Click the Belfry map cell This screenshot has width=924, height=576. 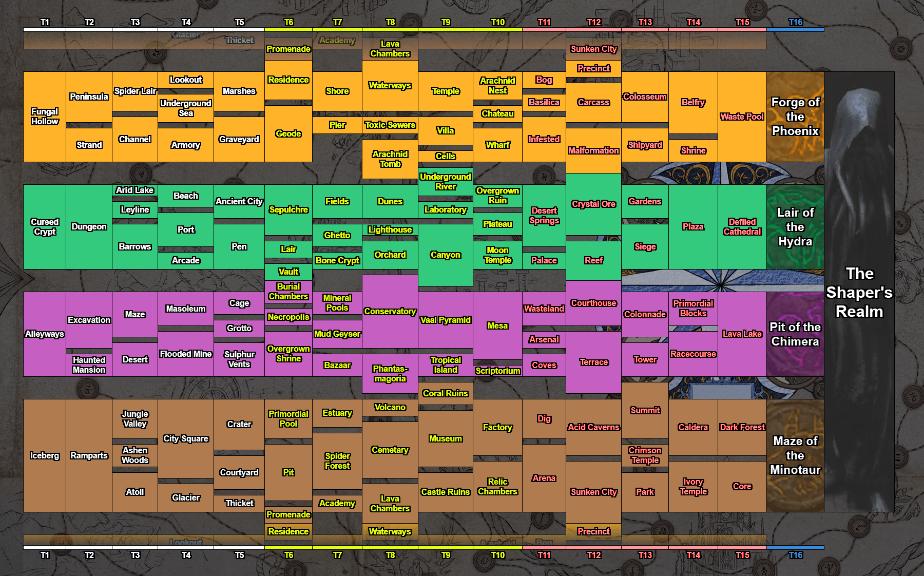click(693, 103)
